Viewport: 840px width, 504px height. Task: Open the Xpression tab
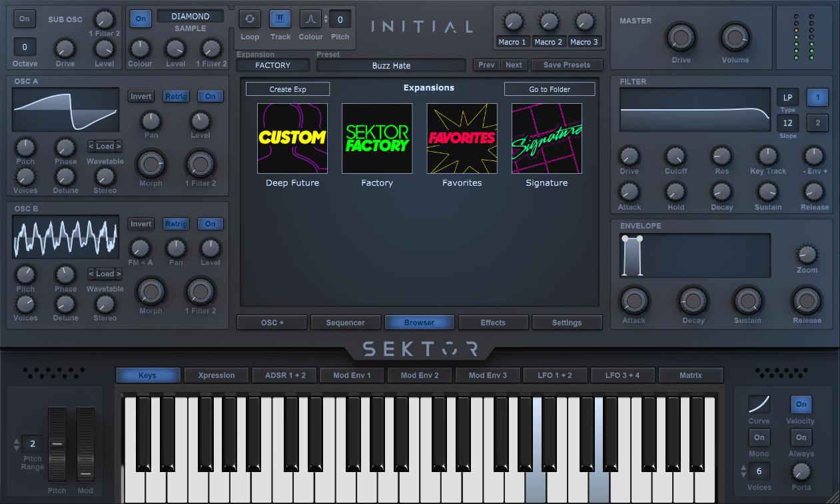pyautogui.click(x=216, y=376)
